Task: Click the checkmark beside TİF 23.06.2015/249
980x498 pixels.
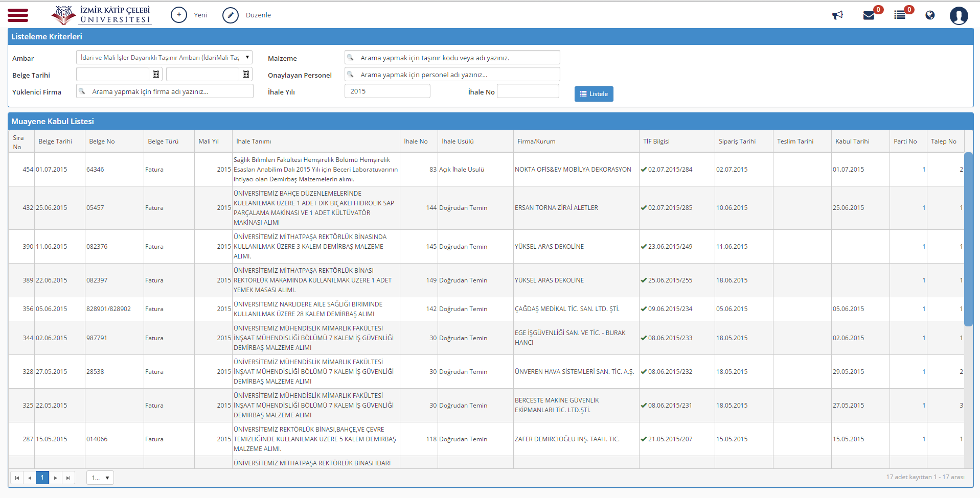Action: (644, 247)
